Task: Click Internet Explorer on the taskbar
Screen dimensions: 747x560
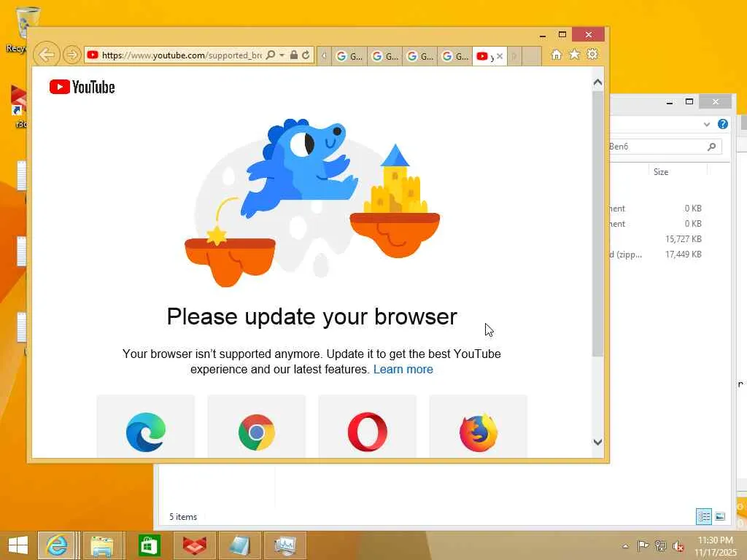Action: pos(57,545)
